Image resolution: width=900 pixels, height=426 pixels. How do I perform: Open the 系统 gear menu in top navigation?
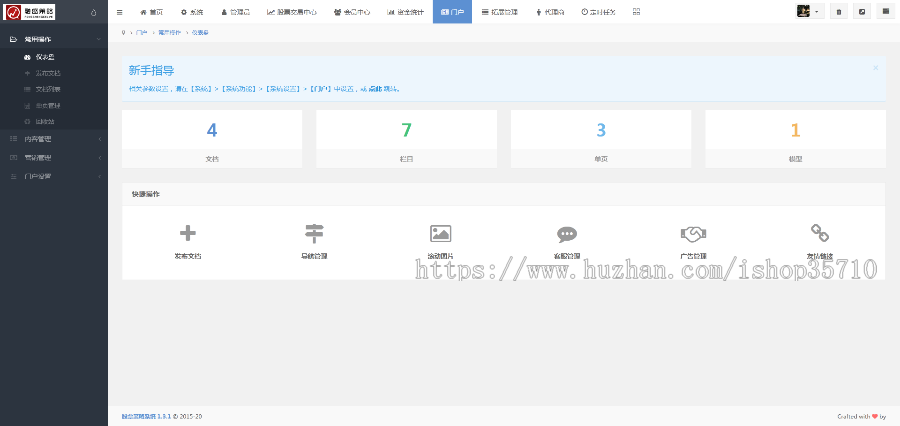click(x=192, y=12)
